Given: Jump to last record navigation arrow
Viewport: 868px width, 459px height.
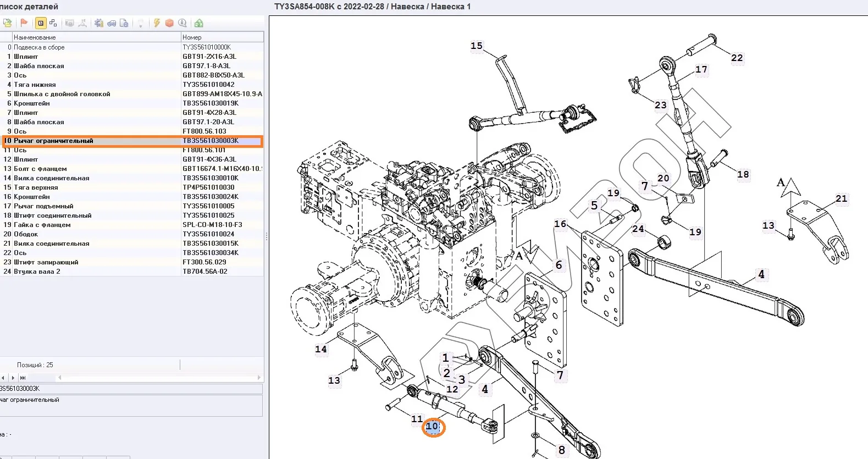Looking at the screenshot, I should click(x=23, y=378).
